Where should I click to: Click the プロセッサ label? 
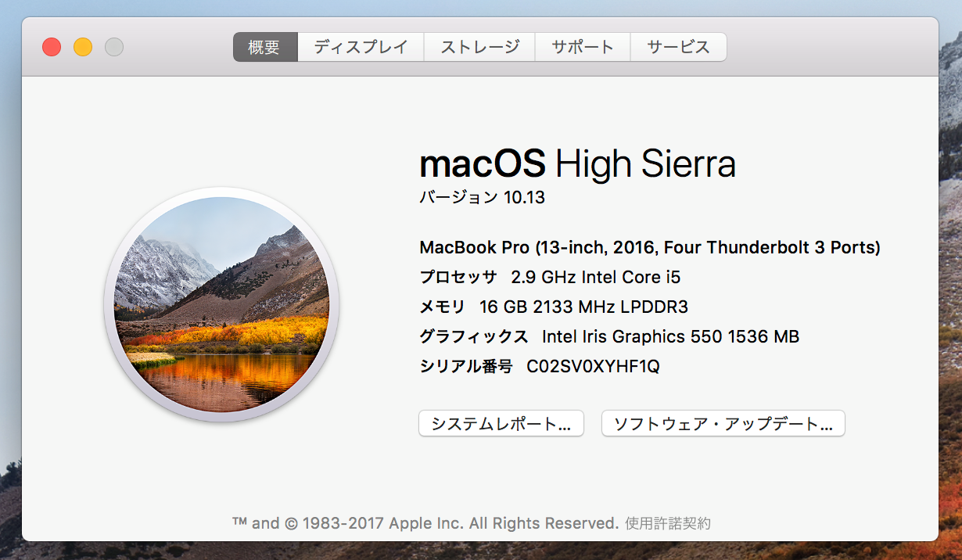pyautogui.click(x=458, y=277)
